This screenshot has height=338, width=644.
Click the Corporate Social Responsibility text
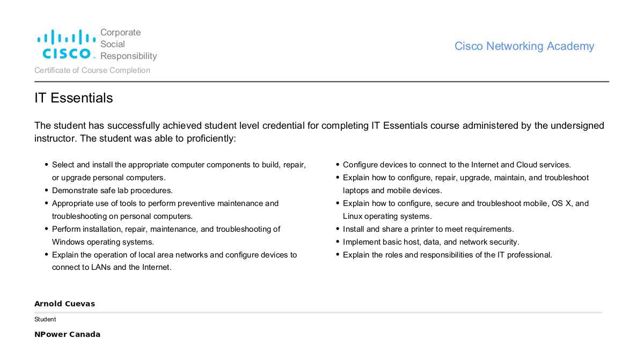(x=128, y=44)
